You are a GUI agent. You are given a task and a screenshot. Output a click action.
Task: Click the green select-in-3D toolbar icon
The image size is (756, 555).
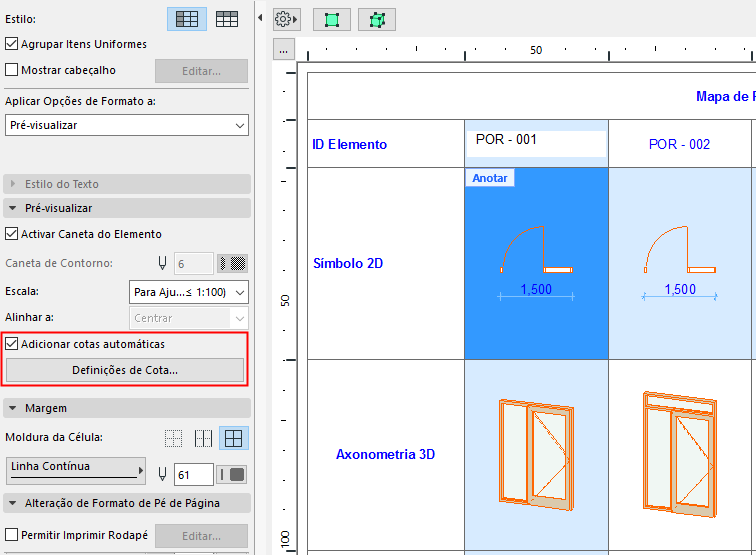pyautogui.click(x=377, y=20)
